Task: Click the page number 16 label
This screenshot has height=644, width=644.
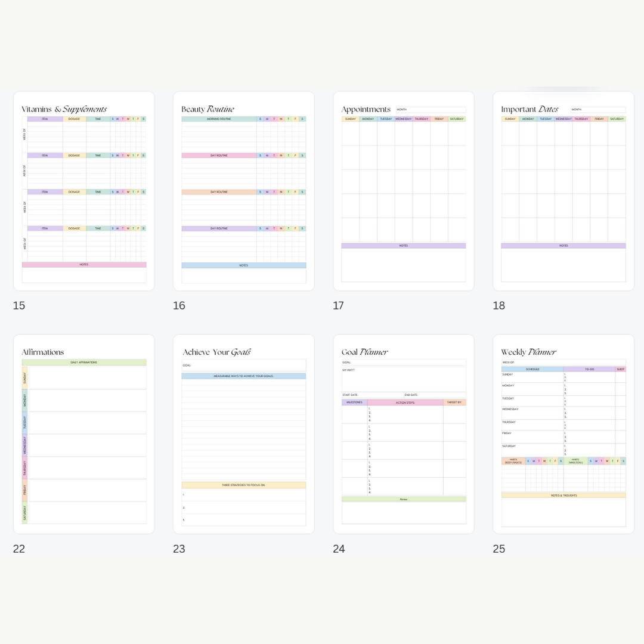Action: (x=179, y=306)
